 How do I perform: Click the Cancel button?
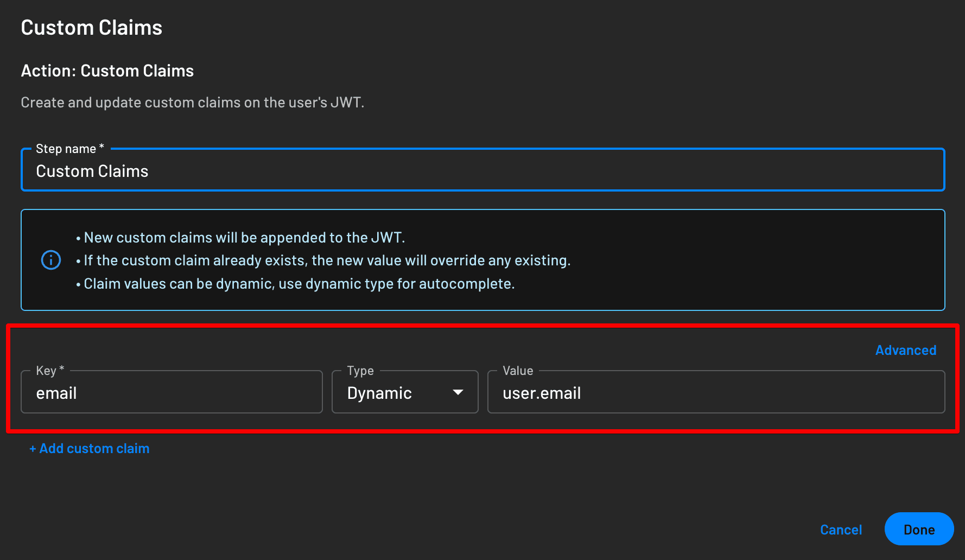[841, 529]
